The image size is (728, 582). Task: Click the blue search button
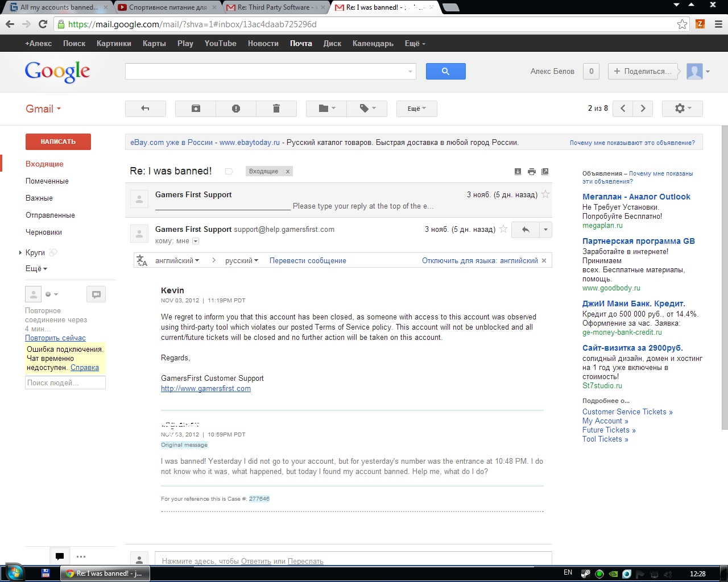(445, 72)
